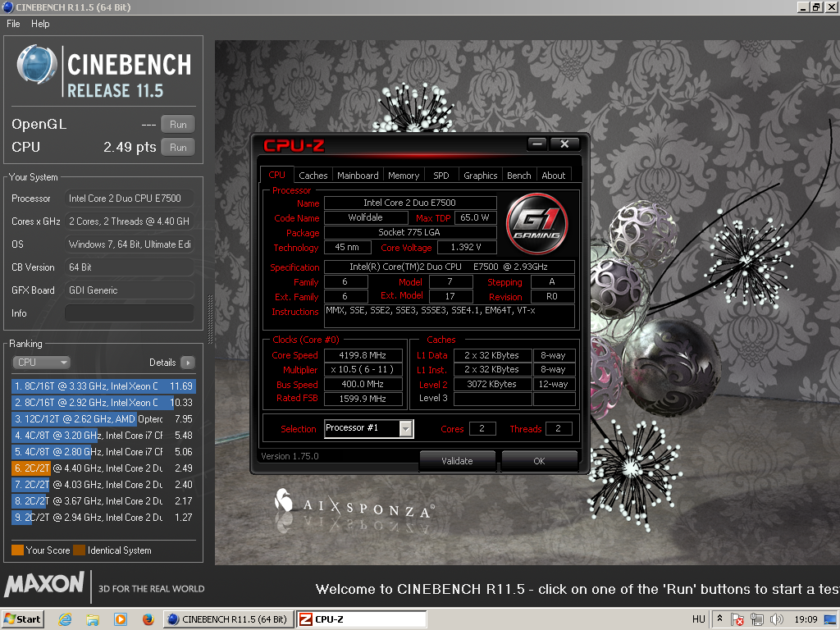Minimize the CPU-Z window
Image resolution: width=840 pixels, height=630 pixels.
click(x=536, y=144)
